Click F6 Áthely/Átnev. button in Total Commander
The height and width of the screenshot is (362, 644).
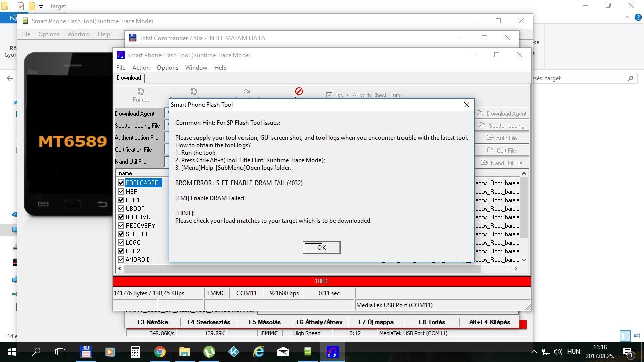(x=320, y=322)
